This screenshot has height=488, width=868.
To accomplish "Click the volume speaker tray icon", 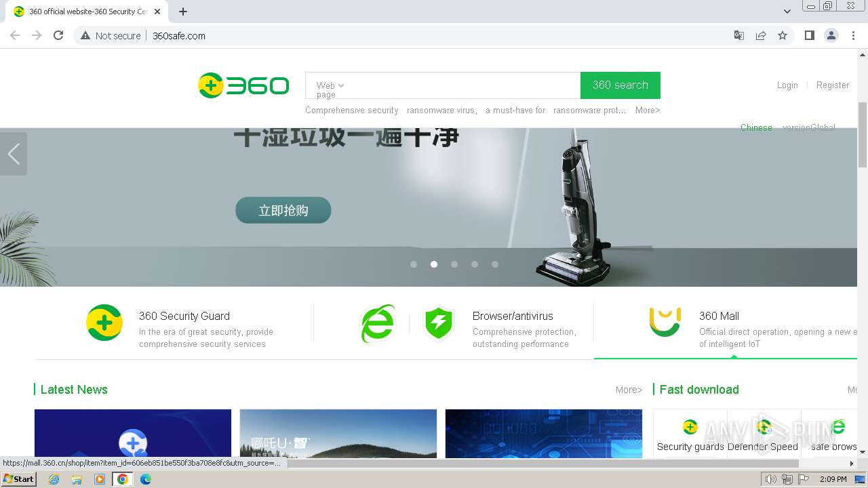I will pos(771,479).
